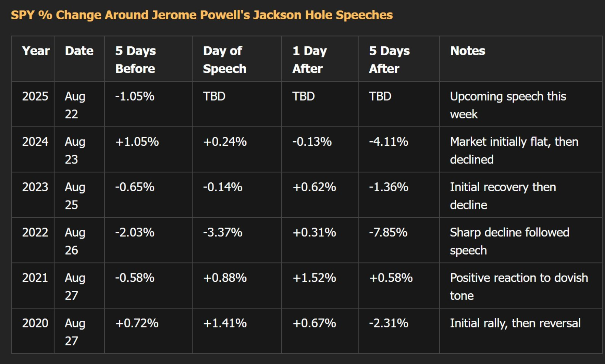The image size is (605, 364).
Task: Click the note 'Sharp decline followed speech'
Action: point(510,241)
